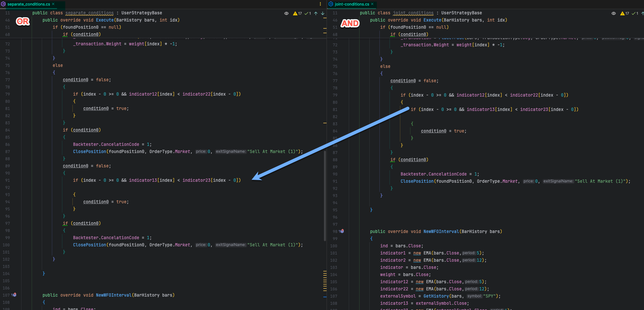The image size is (644, 310).
Task: Click 'exitSignalName:' inlay hint on left line 87
Action: click(231, 151)
